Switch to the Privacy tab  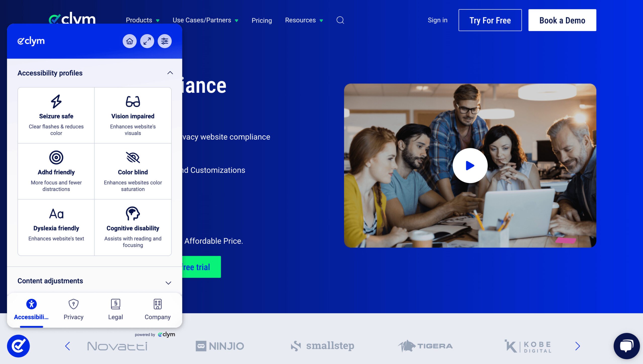[73, 310]
